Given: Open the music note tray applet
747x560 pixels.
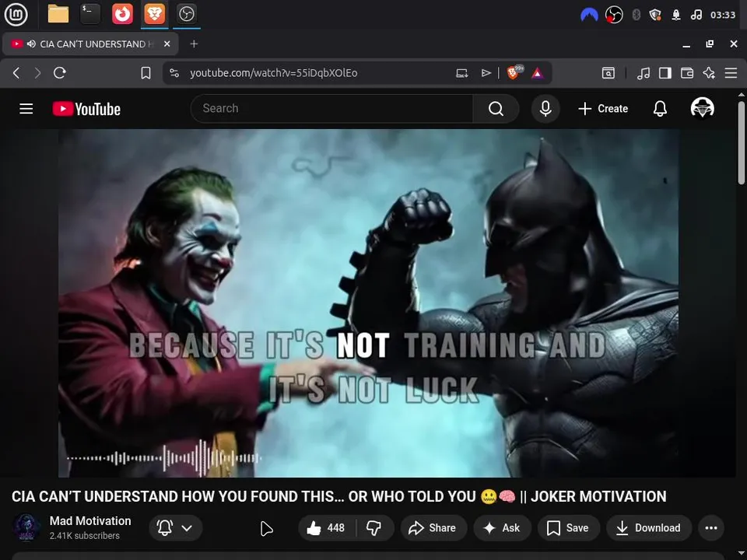Looking at the screenshot, I should (x=696, y=15).
